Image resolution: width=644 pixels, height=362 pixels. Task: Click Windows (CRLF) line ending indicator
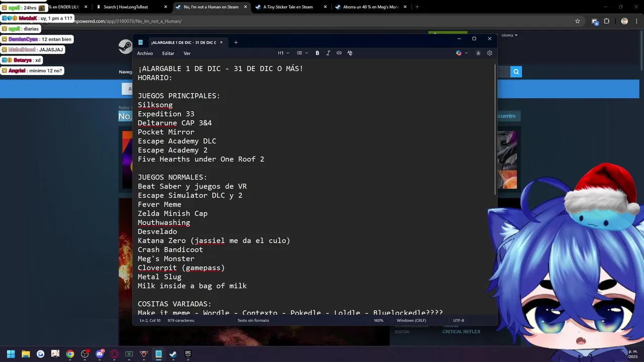pyautogui.click(x=411, y=320)
